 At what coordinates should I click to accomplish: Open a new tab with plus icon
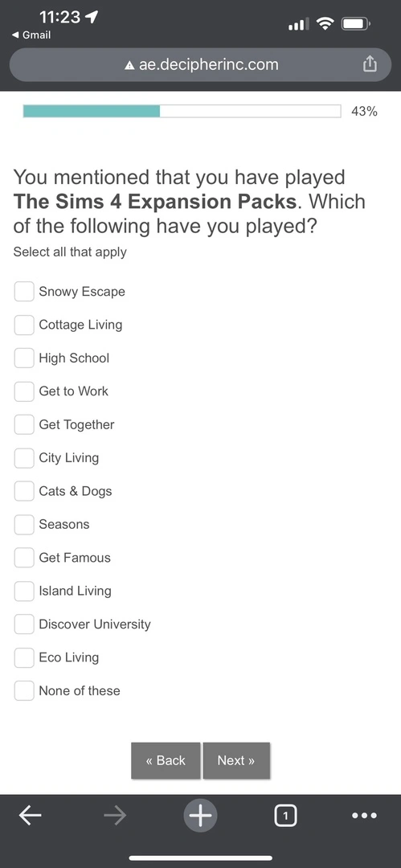tap(200, 815)
